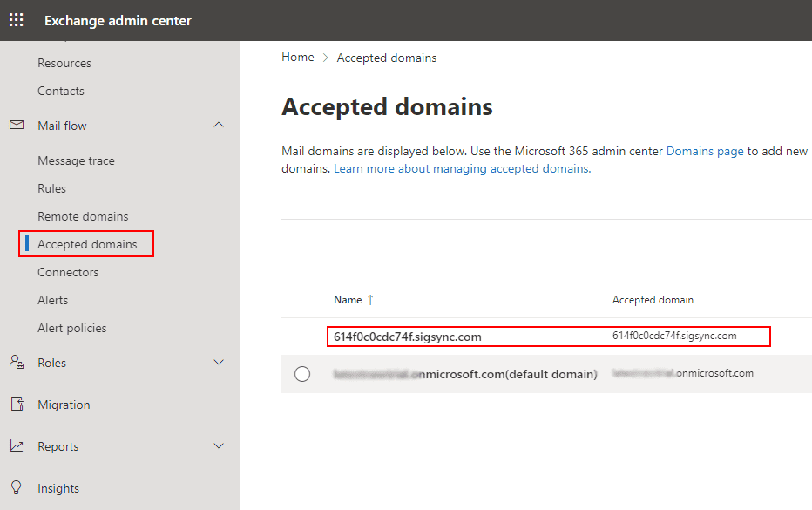Sort by the Accepted domain column header

[x=653, y=300]
